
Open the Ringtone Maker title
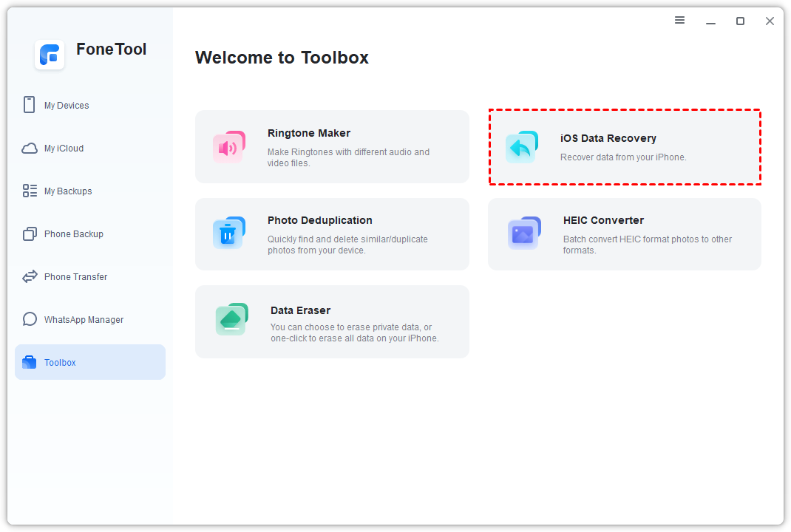pos(309,133)
